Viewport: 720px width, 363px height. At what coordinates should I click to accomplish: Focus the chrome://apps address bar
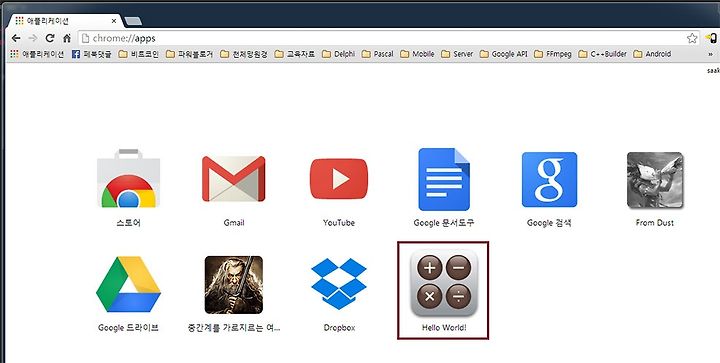(x=388, y=38)
